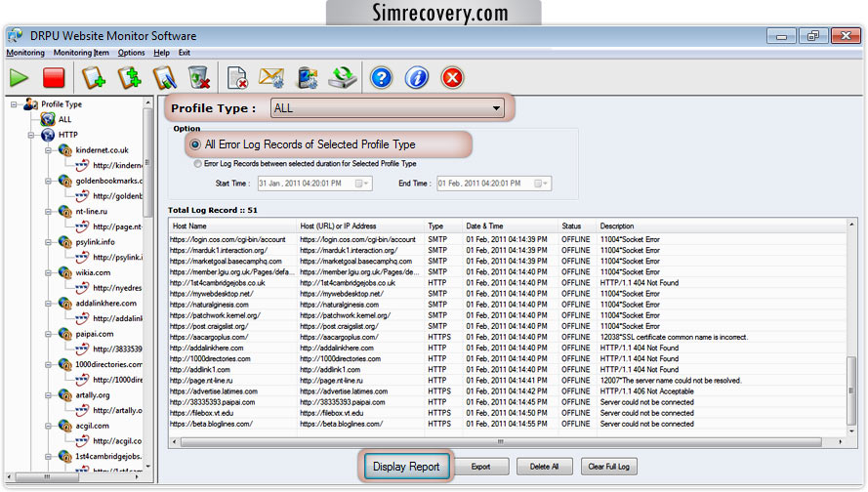
Task: Click the Export button
Action: coord(480,467)
